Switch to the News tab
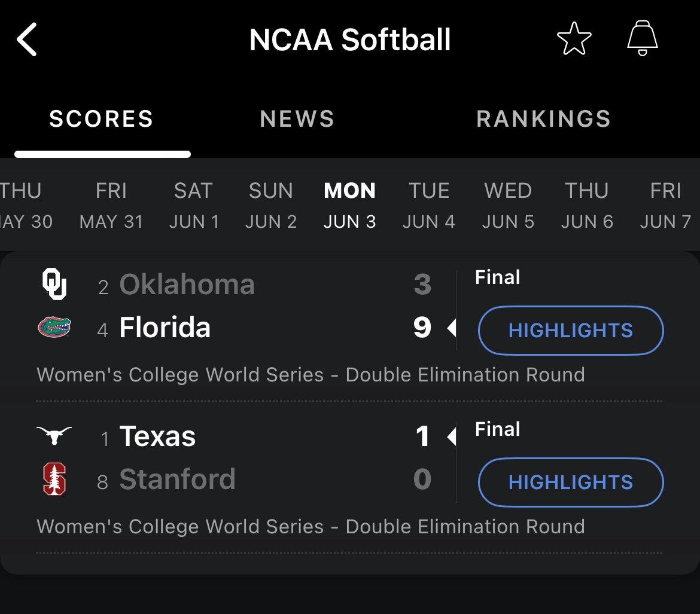 click(297, 119)
